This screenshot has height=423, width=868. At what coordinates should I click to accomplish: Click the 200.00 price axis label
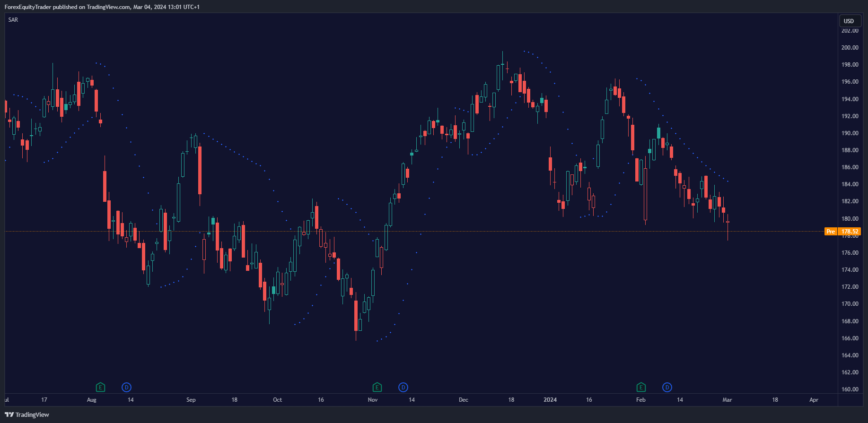pos(850,48)
